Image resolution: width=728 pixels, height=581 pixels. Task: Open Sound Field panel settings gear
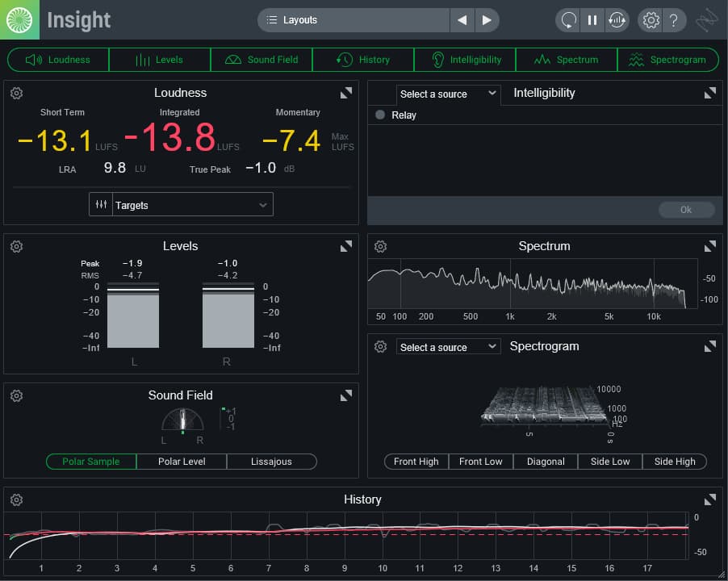point(16,396)
